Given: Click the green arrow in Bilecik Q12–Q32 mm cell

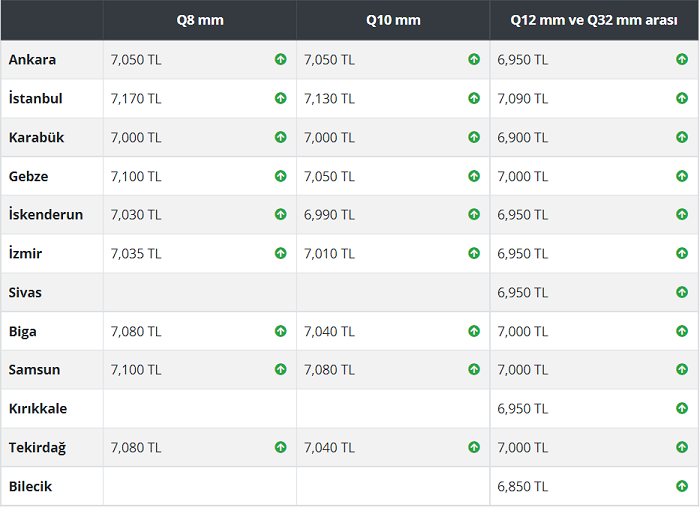Looking at the screenshot, I should click(682, 486).
